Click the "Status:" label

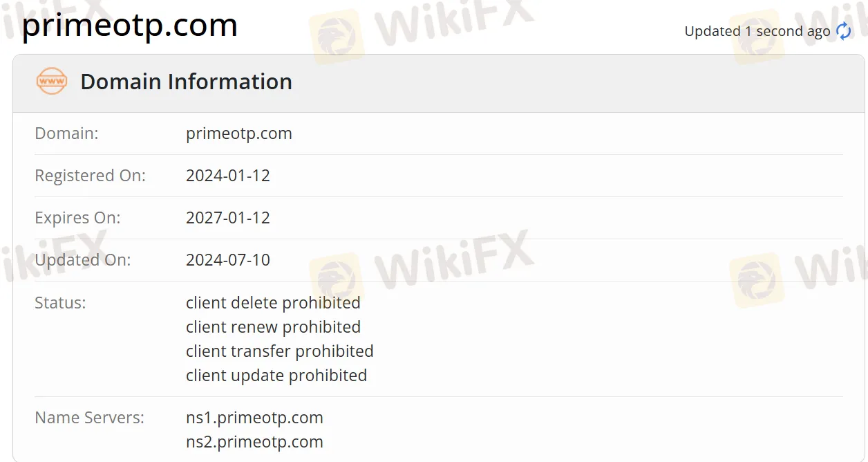[x=60, y=303]
